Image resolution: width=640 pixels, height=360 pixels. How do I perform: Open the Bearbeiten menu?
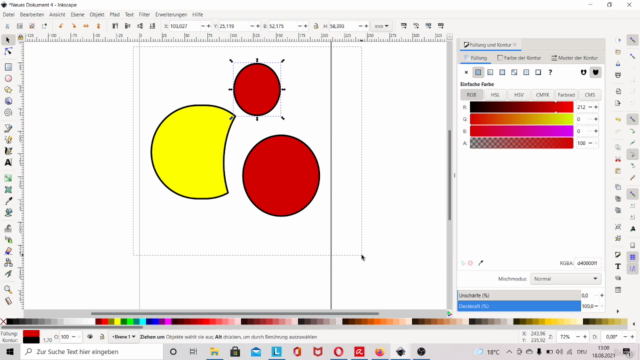[x=32, y=15]
